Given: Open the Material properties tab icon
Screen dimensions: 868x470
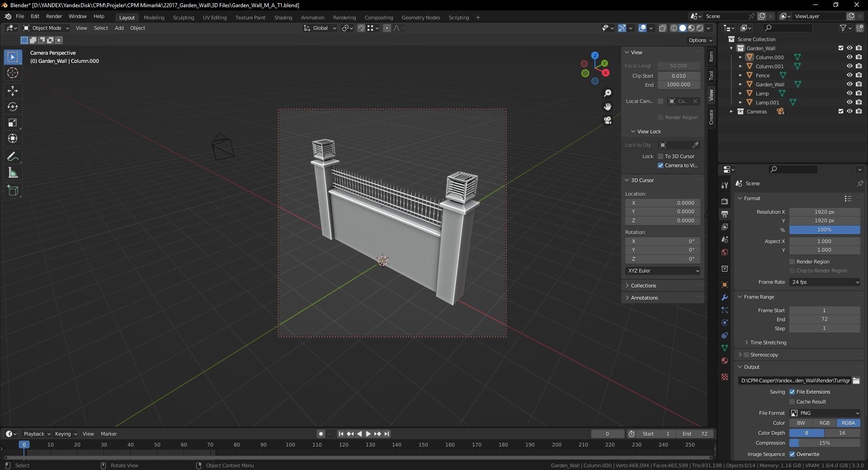Looking at the screenshot, I should click(725, 361).
